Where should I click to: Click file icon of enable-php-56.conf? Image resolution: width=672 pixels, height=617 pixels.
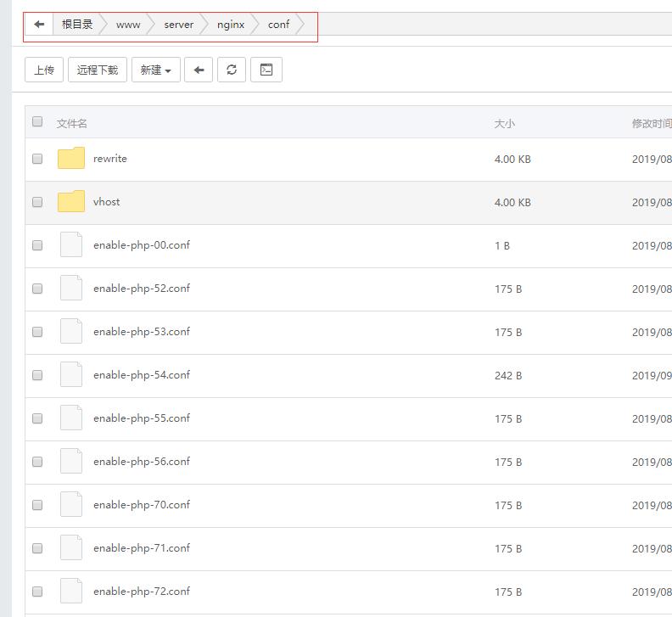71,462
